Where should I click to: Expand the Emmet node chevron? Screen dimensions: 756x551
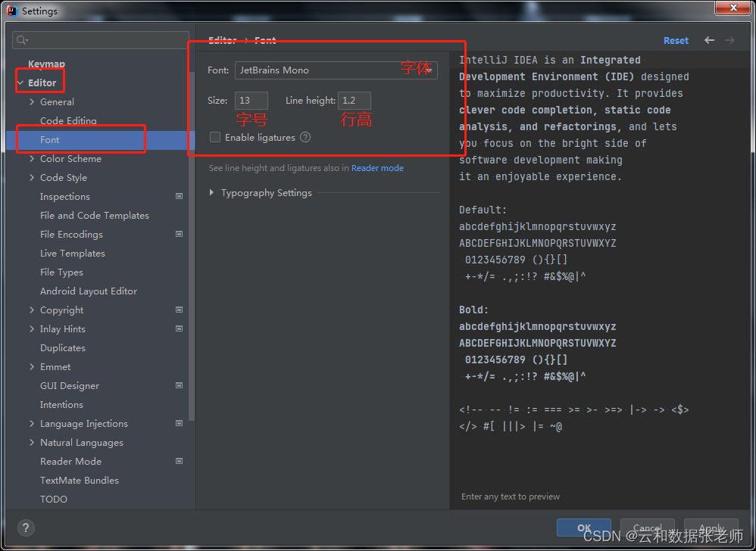[32, 366]
